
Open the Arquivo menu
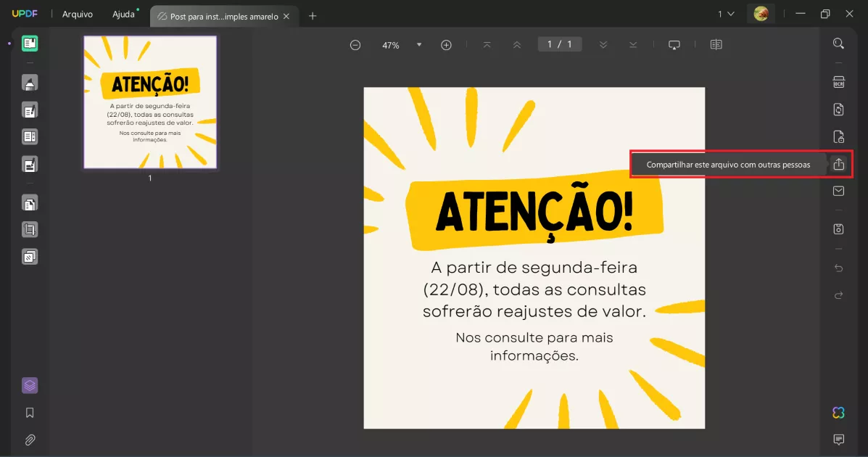point(77,13)
